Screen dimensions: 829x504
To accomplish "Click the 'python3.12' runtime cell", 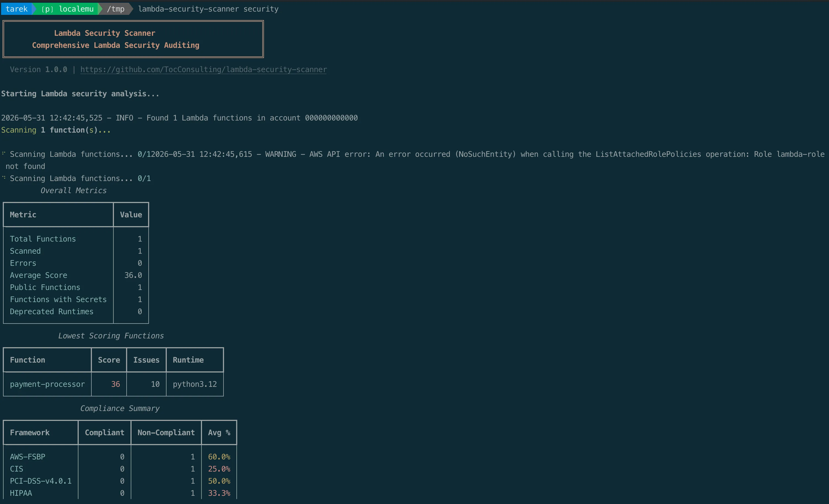I will tap(195, 384).
